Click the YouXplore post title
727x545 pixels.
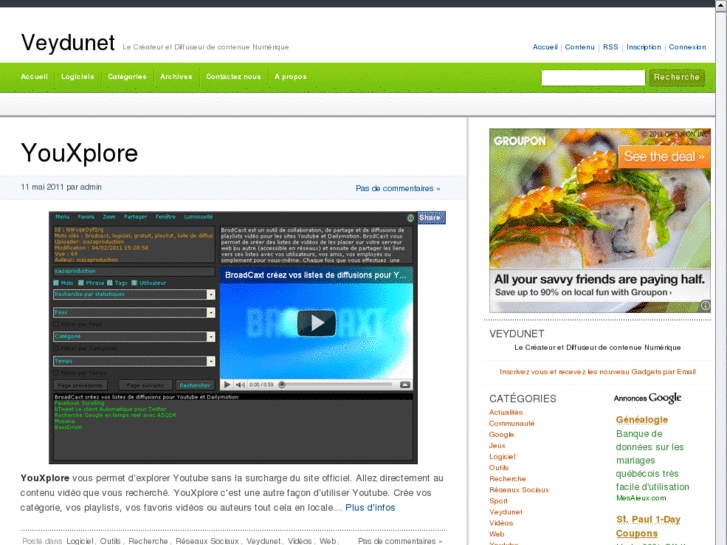coord(79,153)
